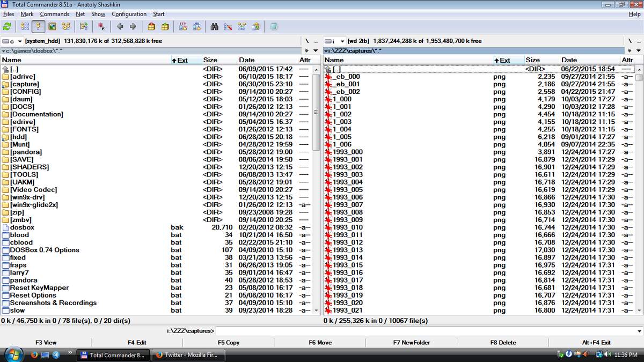Click the 11:36 PM system clock
Viewport: 644px width, 362px height.
click(625, 354)
